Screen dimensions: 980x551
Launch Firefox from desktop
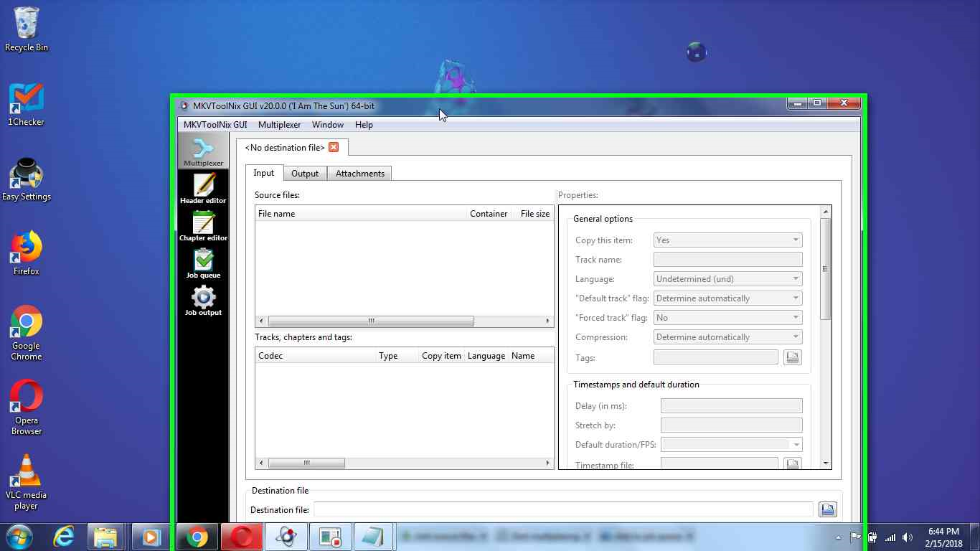coord(27,254)
